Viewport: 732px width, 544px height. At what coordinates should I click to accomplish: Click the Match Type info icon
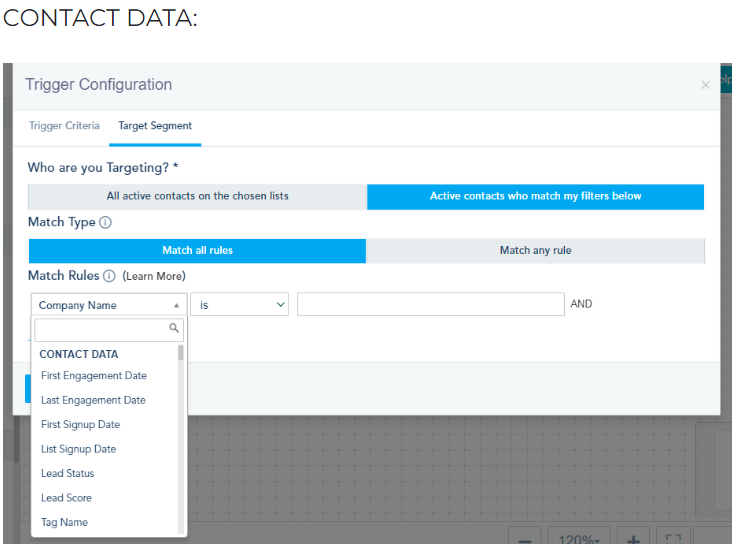click(106, 222)
